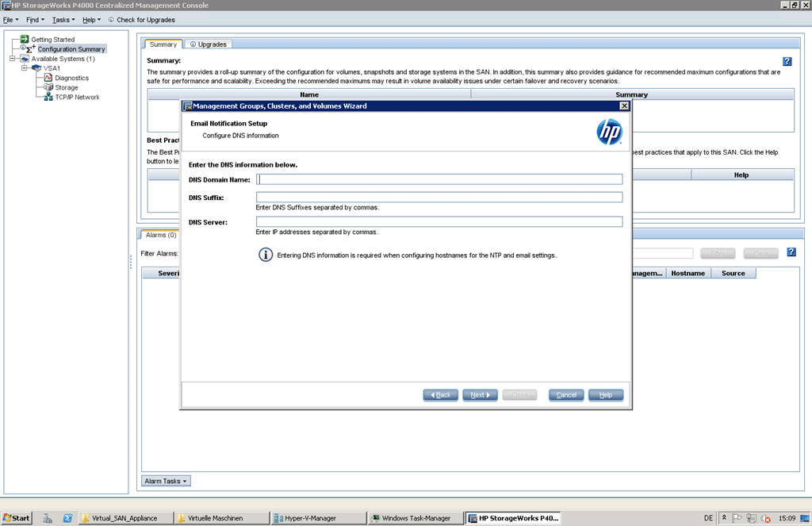Switch to the Upgrades tab
Viewport: 812px width, 526px height.
click(x=209, y=44)
